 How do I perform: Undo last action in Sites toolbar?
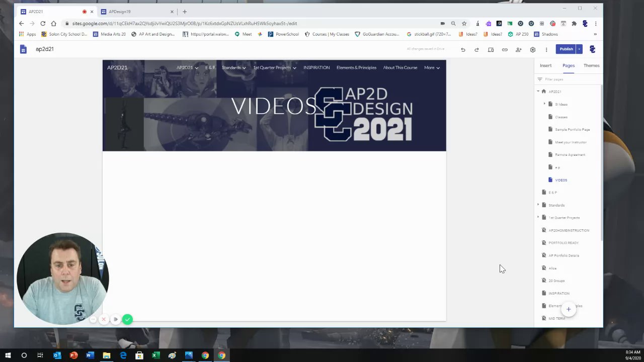point(463,49)
